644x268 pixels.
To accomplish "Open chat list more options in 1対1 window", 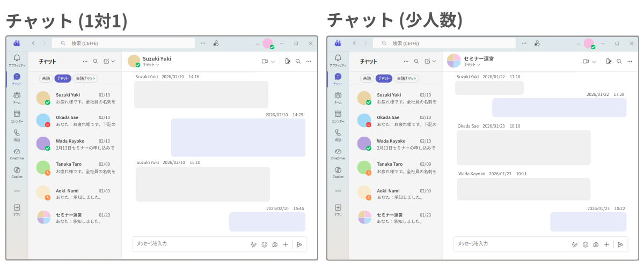I will [85, 61].
